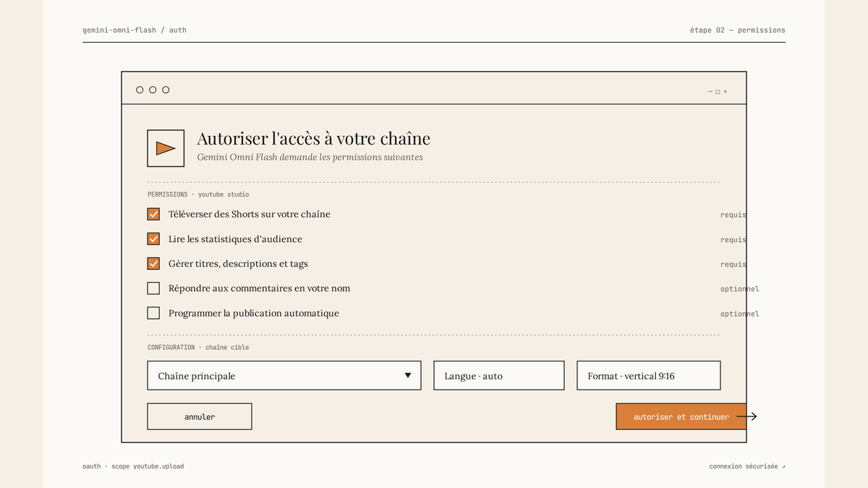Image resolution: width=868 pixels, height=488 pixels.
Task: Click the middle circle in title bar
Action: (x=153, y=90)
